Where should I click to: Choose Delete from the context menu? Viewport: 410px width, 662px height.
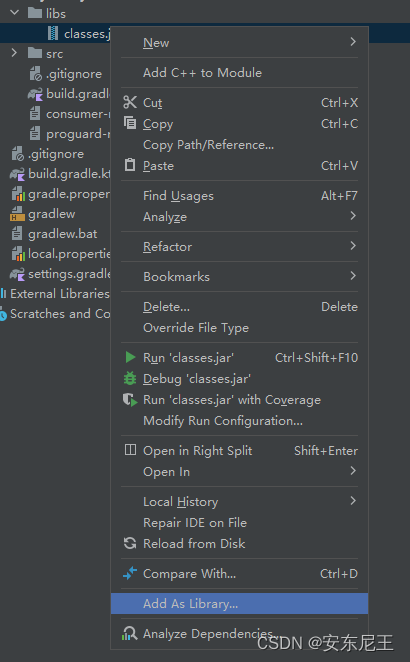pyautogui.click(x=239, y=307)
